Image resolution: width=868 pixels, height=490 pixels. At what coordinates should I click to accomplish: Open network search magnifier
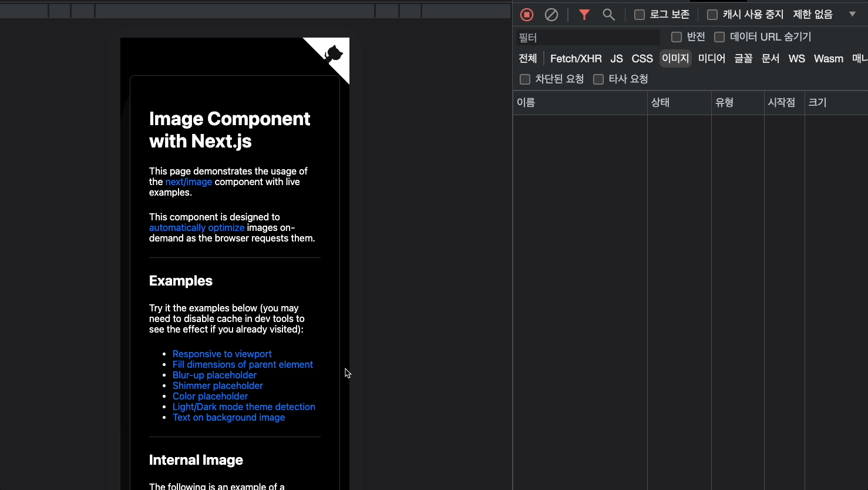point(609,15)
